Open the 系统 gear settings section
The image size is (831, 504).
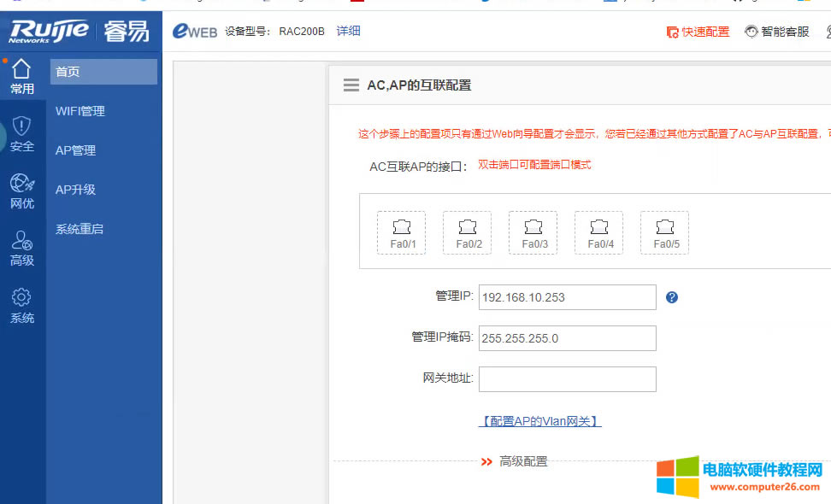pyautogui.click(x=22, y=305)
